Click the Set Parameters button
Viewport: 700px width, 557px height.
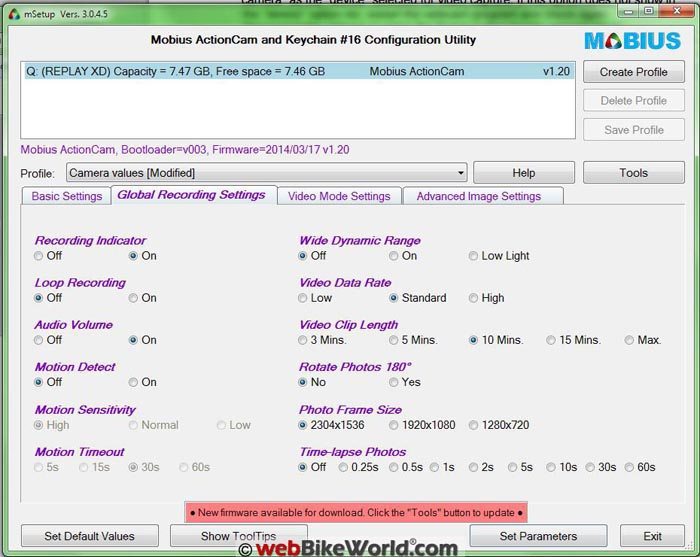(538, 536)
